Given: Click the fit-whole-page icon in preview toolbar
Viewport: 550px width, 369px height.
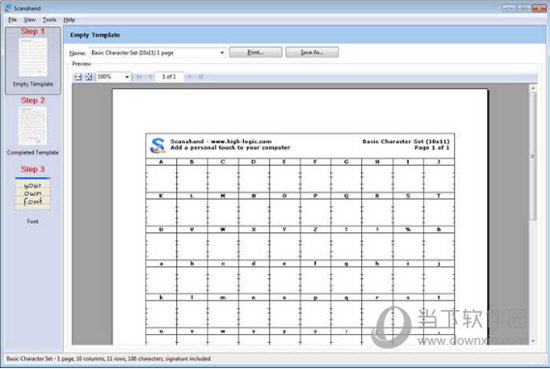Looking at the screenshot, I should click(88, 77).
